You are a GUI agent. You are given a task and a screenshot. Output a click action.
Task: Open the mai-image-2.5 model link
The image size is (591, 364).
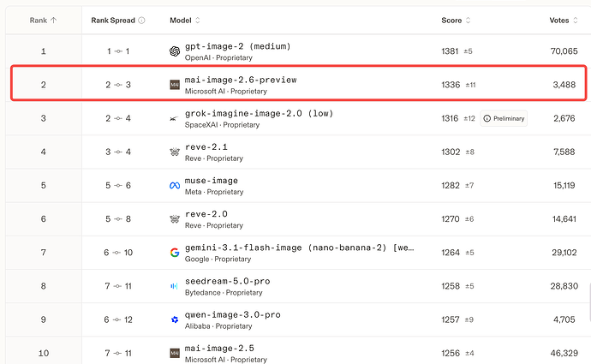pyautogui.click(x=219, y=349)
